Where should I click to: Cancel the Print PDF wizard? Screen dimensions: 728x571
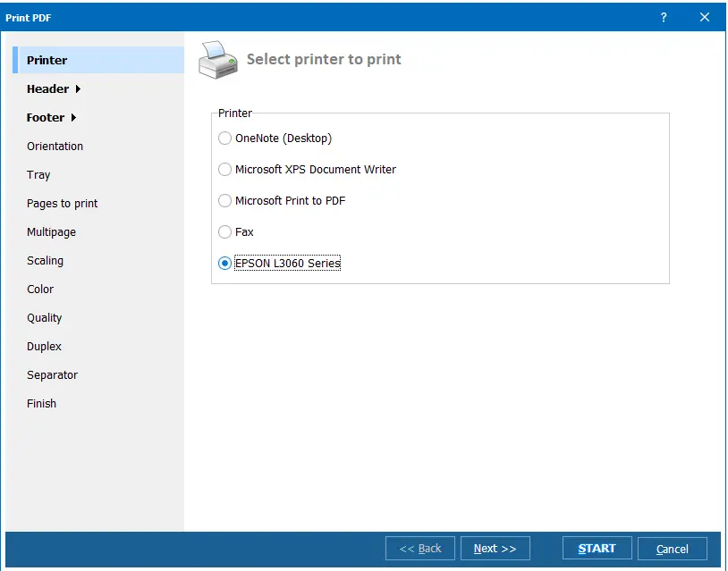click(672, 548)
